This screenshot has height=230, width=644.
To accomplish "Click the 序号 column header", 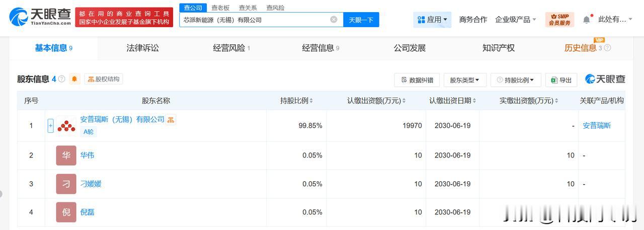I will (x=31, y=101).
